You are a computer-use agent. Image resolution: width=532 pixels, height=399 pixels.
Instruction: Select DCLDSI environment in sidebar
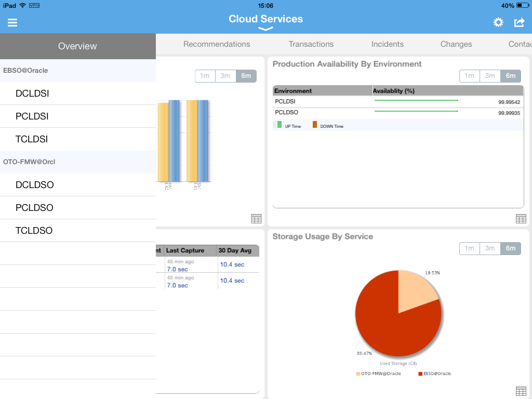pyautogui.click(x=78, y=94)
